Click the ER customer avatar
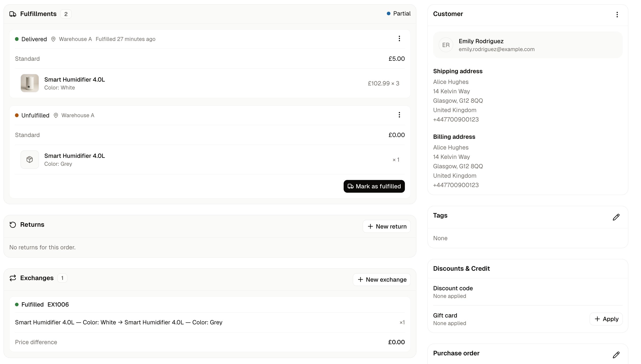641x364 pixels. click(x=446, y=45)
